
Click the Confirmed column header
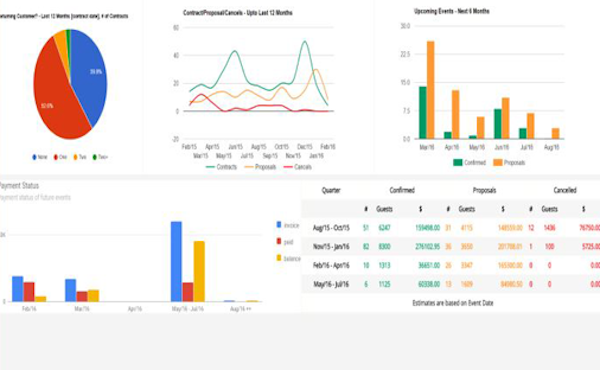[x=402, y=190]
